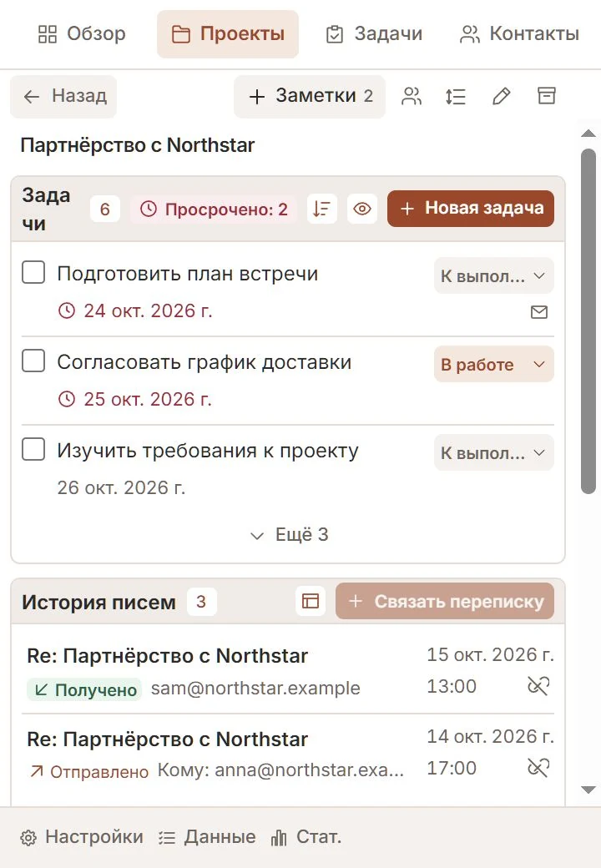601x868 pixels.
Task: Unlink the 14 окт. 2026 email
Action: pyautogui.click(x=538, y=768)
